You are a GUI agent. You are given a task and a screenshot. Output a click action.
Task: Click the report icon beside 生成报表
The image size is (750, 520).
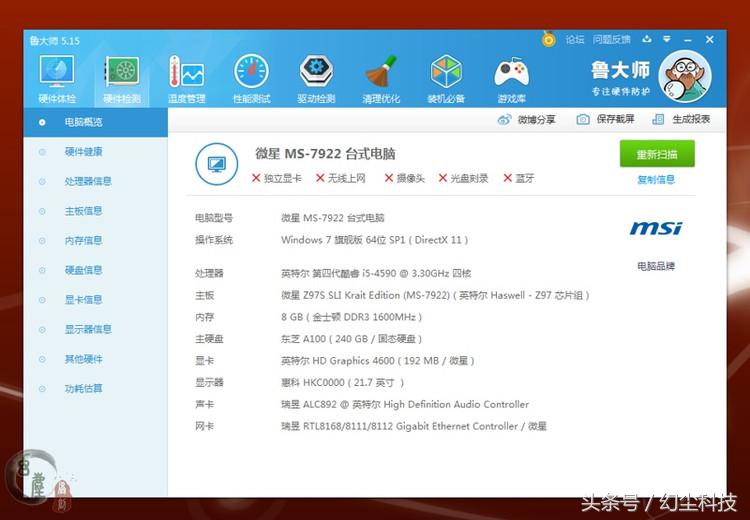(x=658, y=120)
